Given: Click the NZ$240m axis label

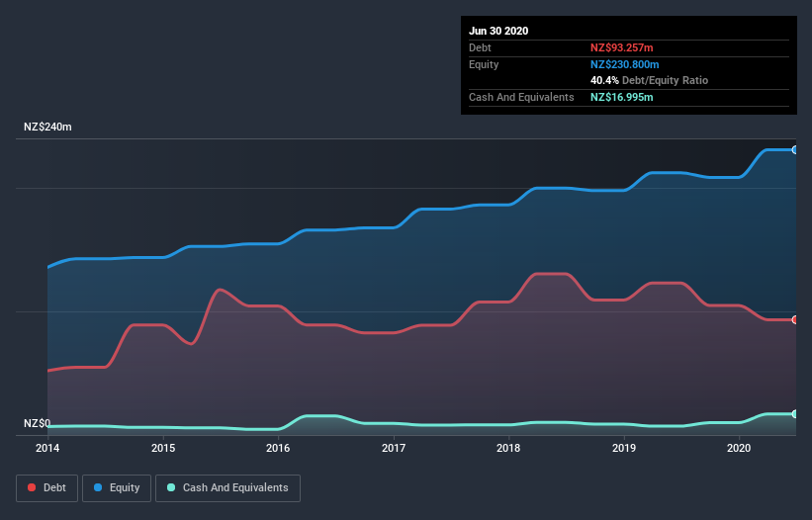Looking at the screenshot, I should tap(47, 127).
